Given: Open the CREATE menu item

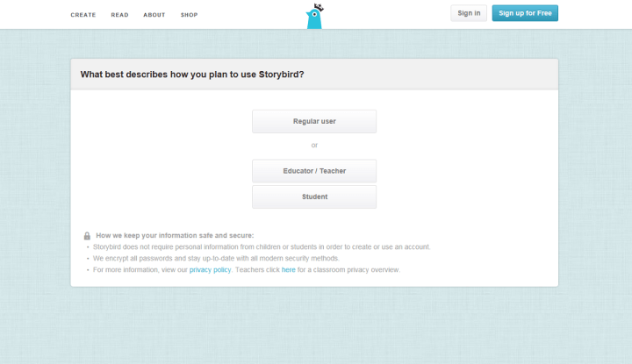Looking at the screenshot, I should (x=83, y=15).
